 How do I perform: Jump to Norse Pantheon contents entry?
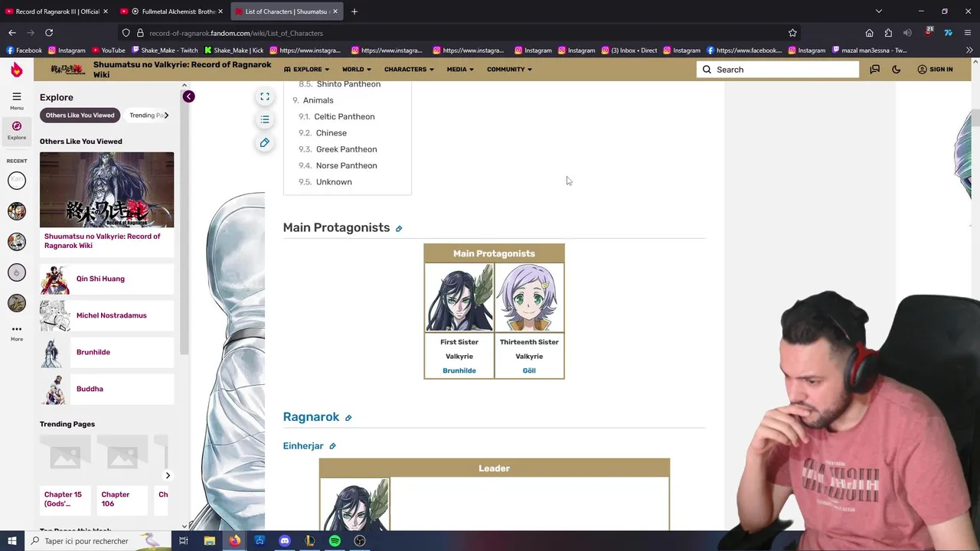point(346,165)
